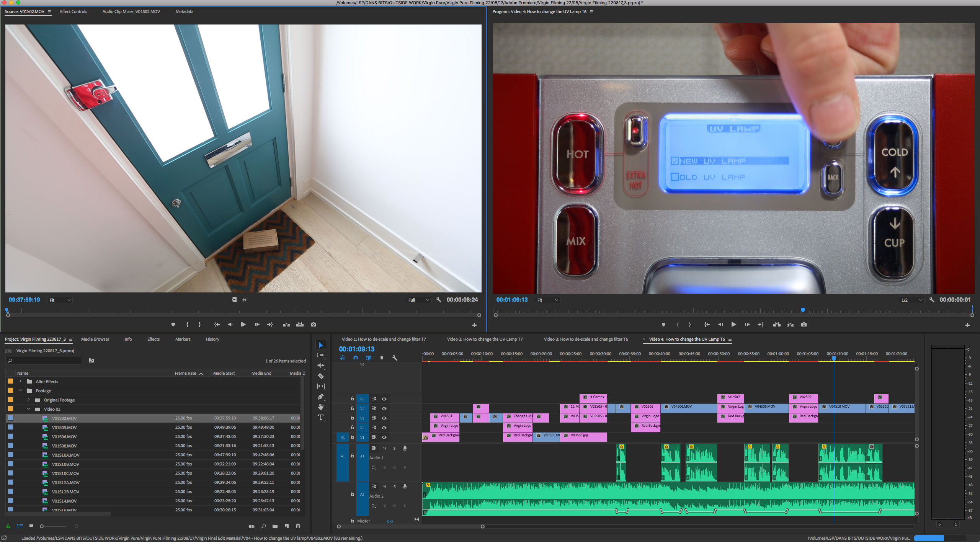
Task: Open timeline display settings wrench
Action: (x=395, y=358)
